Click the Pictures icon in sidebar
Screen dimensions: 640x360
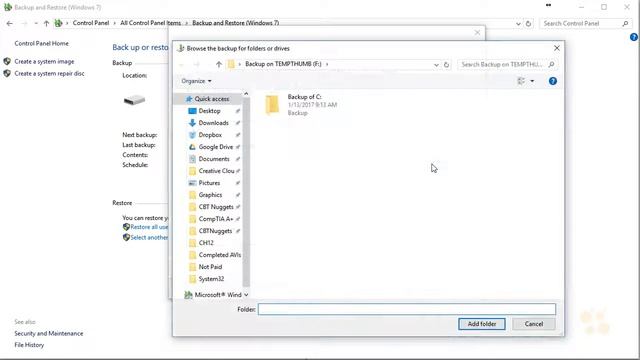click(192, 183)
